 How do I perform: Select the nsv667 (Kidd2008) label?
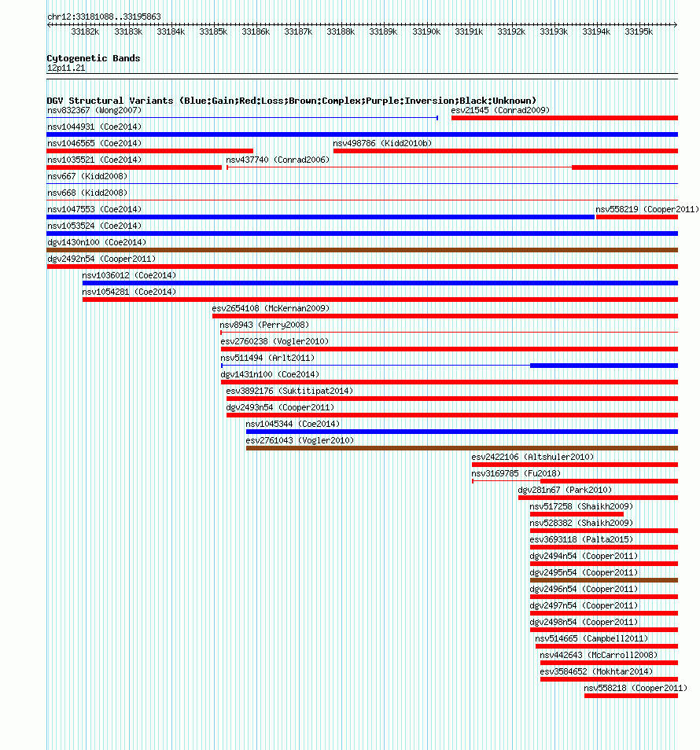[87, 177]
